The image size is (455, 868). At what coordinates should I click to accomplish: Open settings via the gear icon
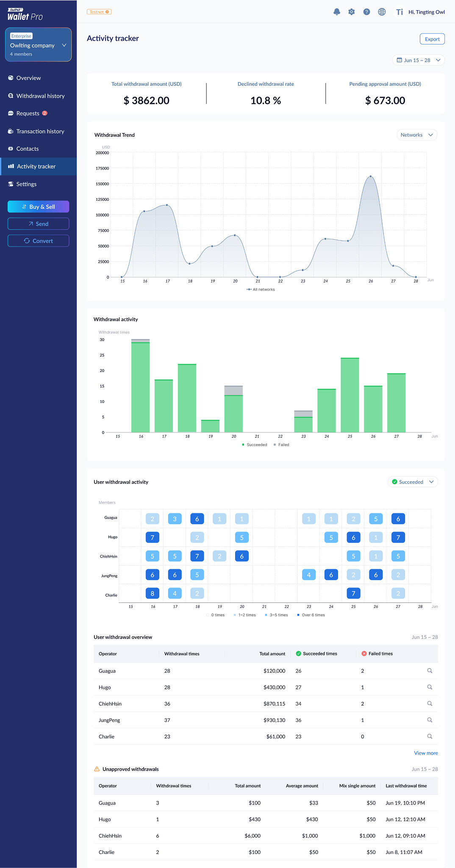[351, 12]
